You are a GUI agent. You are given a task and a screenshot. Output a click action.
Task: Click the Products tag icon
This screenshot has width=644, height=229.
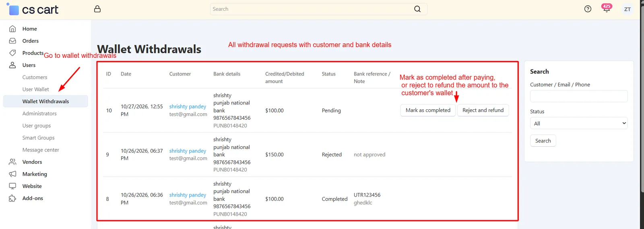[x=12, y=53]
